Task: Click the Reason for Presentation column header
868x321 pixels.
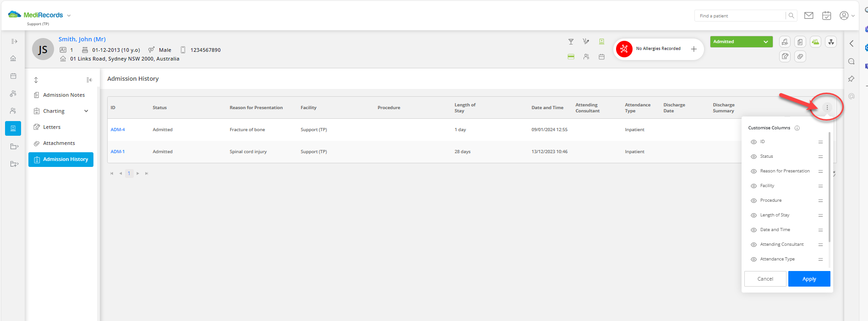Action: click(x=256, y=108)
